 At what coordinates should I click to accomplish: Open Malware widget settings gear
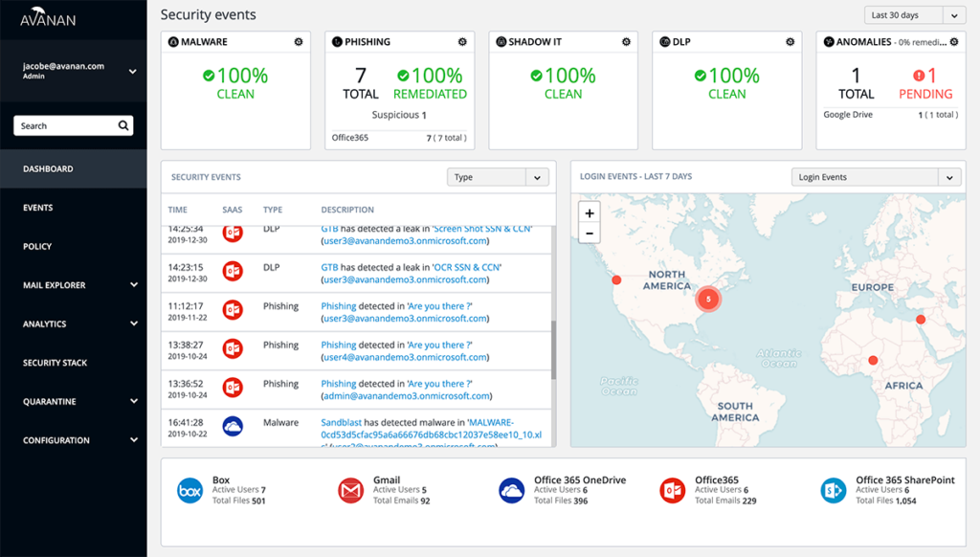coord(299,42)
